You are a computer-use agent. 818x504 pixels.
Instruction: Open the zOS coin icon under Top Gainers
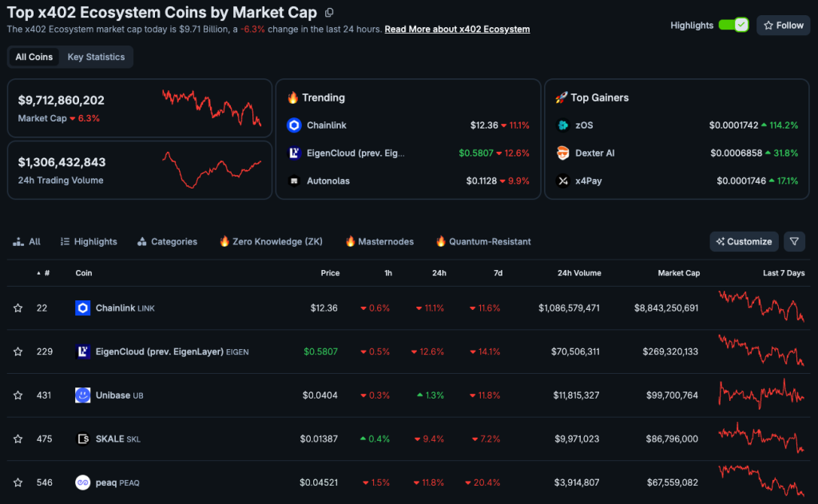coord(563,125)
